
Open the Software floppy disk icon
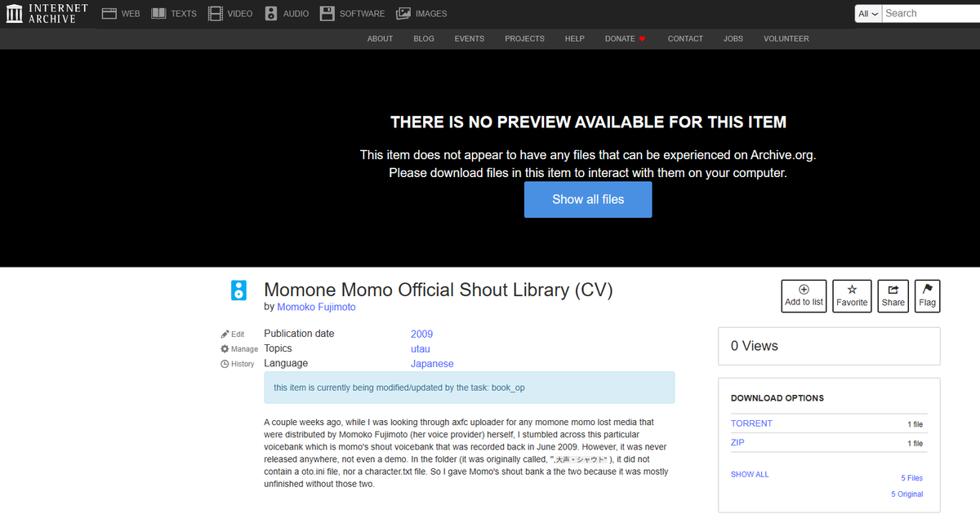[327, 14]
